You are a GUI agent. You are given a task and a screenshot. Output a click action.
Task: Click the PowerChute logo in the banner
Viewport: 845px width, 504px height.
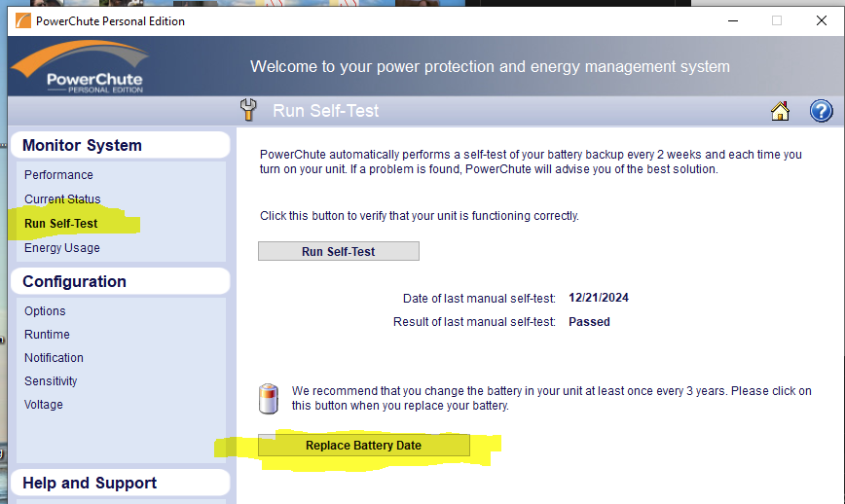pos(79,67)
